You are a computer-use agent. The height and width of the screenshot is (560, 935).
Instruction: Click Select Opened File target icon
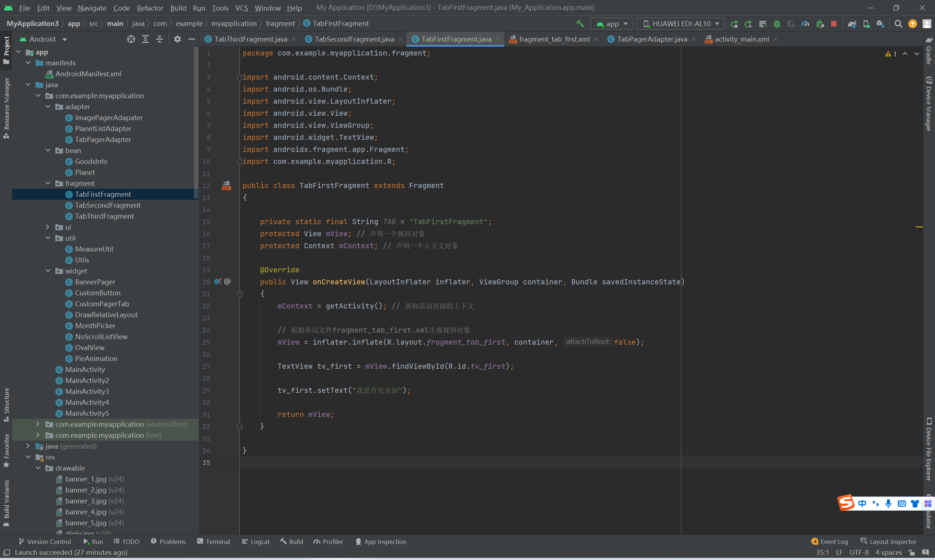tap(131, 39)
